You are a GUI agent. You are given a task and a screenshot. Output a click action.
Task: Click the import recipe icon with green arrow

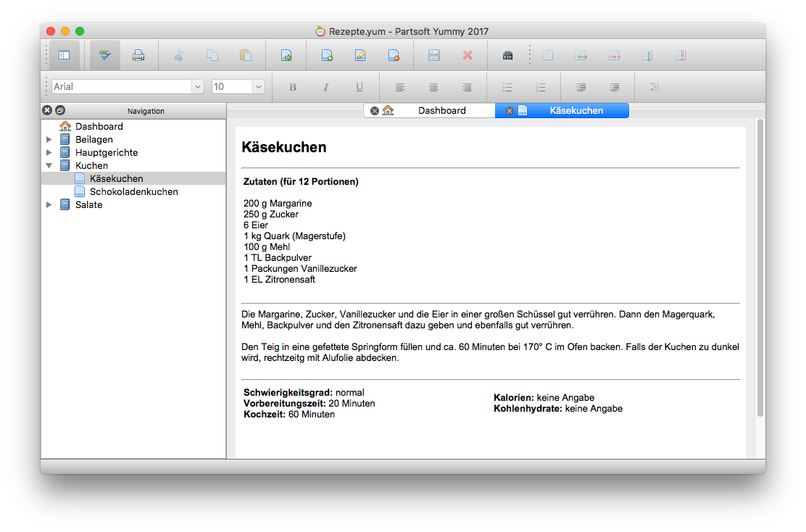tap(286, 55)
